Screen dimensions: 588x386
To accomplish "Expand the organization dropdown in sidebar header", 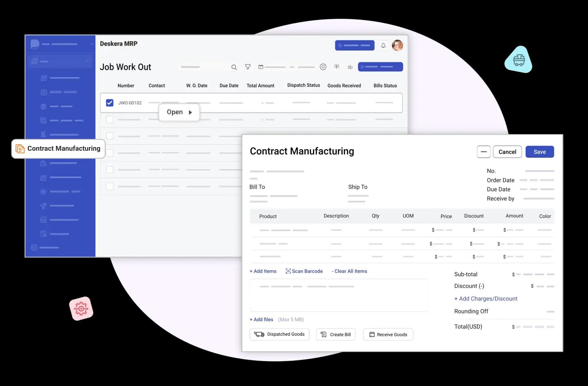I will [x=91, y=44].
